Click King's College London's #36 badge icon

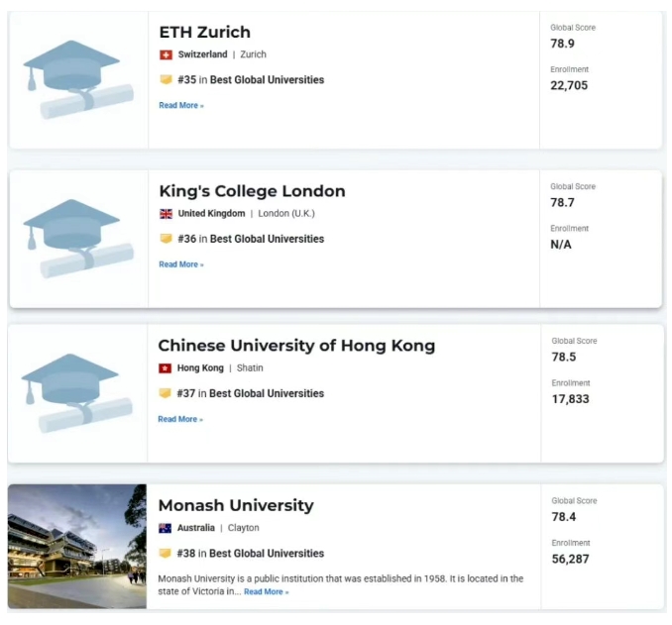pyautogui.click(x=166, y=239)
